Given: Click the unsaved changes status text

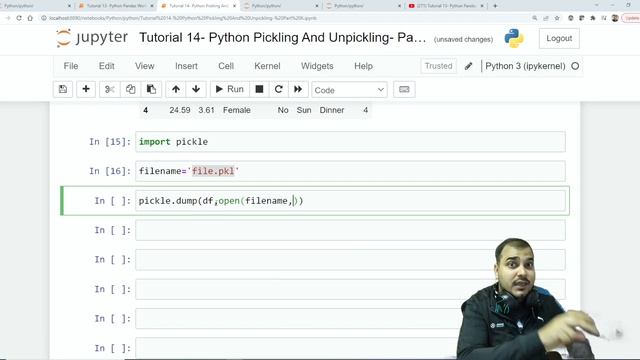Looking at the screenshot, I should coord(463,40).
